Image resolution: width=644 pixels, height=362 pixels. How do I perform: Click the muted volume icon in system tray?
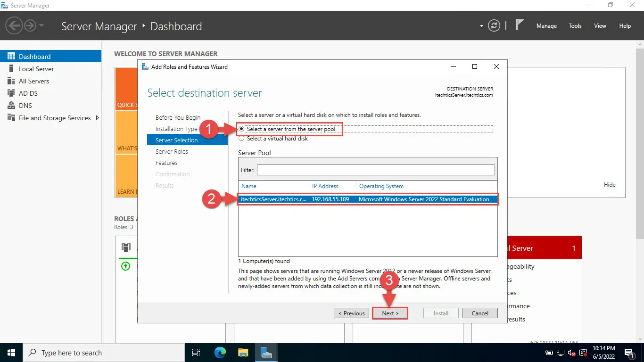[x=572, y=353]
